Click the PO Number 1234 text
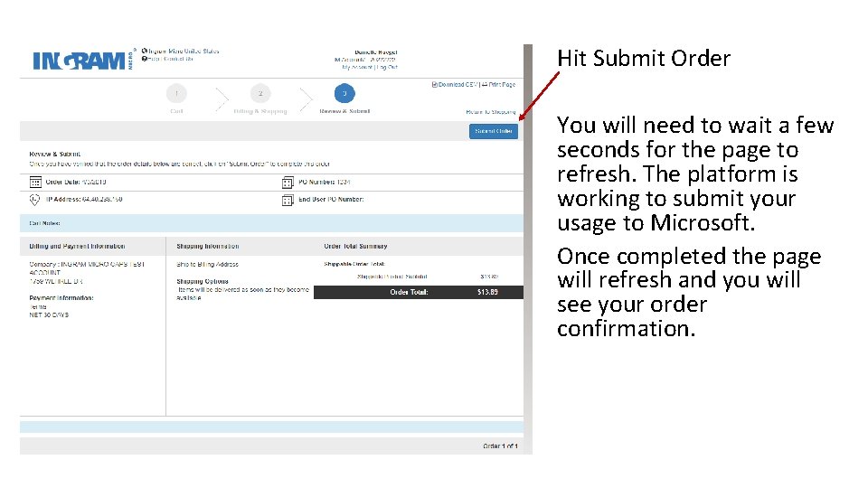 click(325, 182)
